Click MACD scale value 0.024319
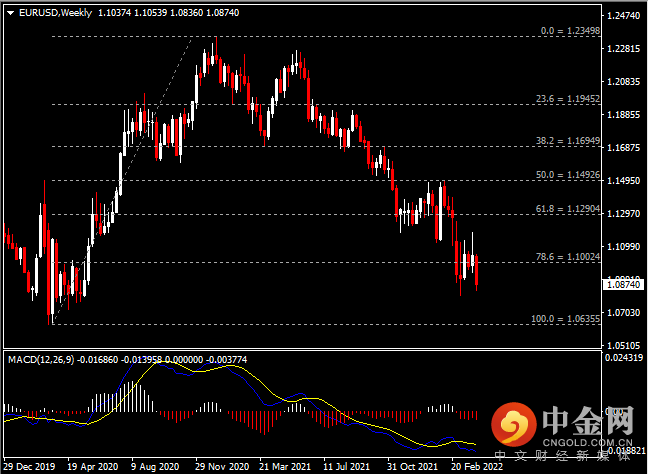Screen dimensions: 648x474 tap(624, 357)
